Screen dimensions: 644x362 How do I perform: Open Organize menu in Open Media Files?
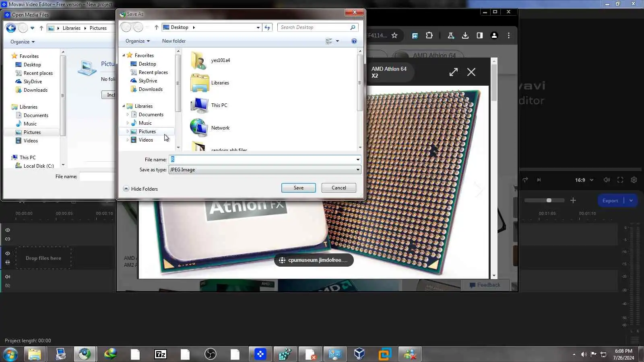(23, 42)
